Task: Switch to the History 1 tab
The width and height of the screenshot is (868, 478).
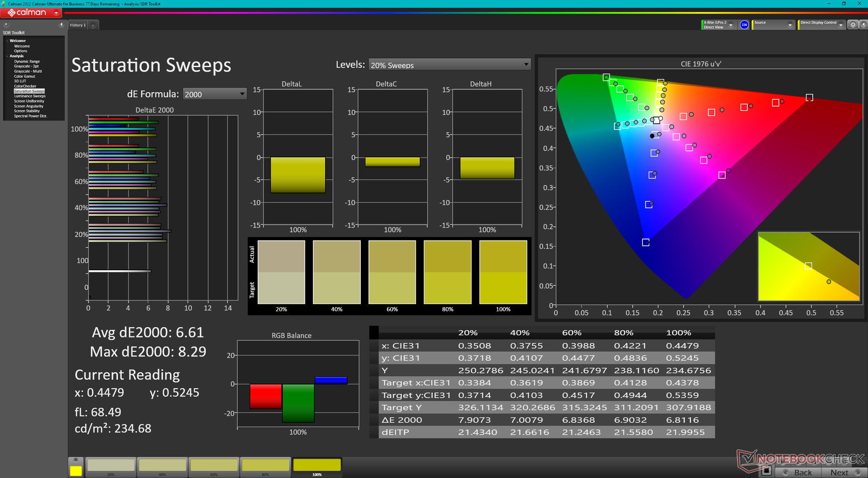Action: (77, 25)
